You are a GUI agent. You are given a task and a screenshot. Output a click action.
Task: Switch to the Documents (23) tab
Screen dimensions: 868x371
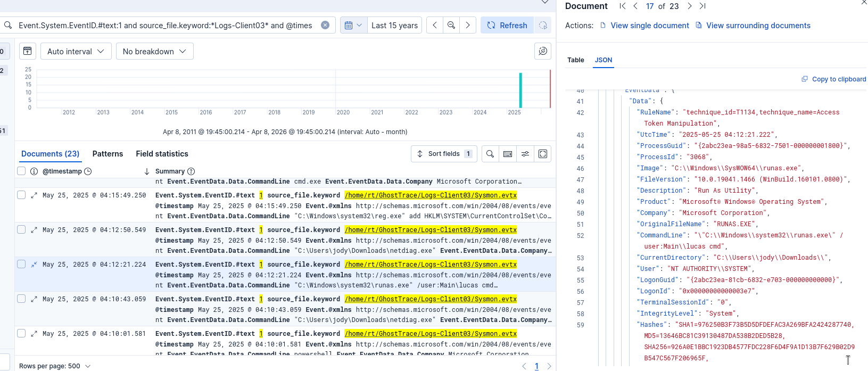(x=51, y=154)
